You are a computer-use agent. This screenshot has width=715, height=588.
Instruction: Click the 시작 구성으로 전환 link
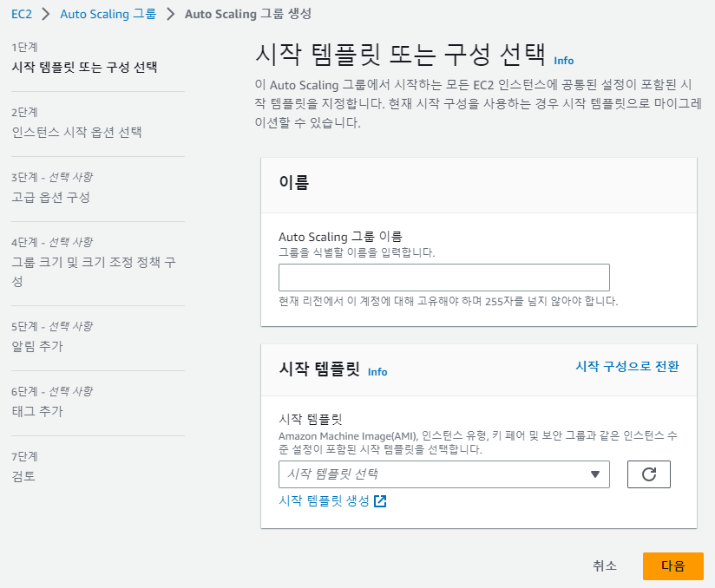click(x=627, y=366)
